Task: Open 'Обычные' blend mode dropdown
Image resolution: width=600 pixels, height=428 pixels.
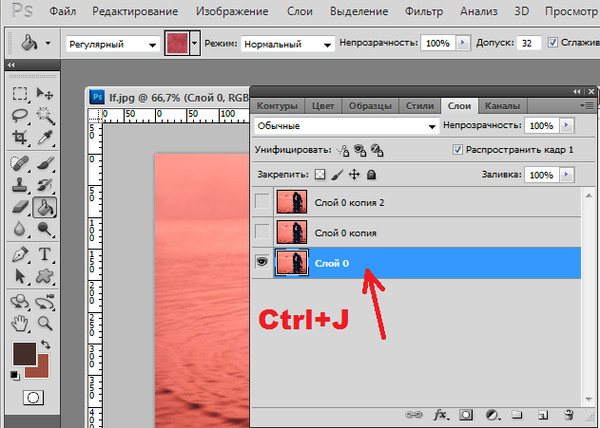Action: pyautogui.click(x=346, y=126)
